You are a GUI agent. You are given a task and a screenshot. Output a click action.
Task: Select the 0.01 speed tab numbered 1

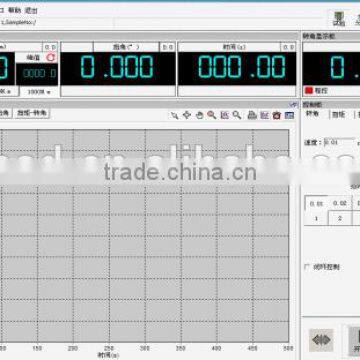point(316,210)
